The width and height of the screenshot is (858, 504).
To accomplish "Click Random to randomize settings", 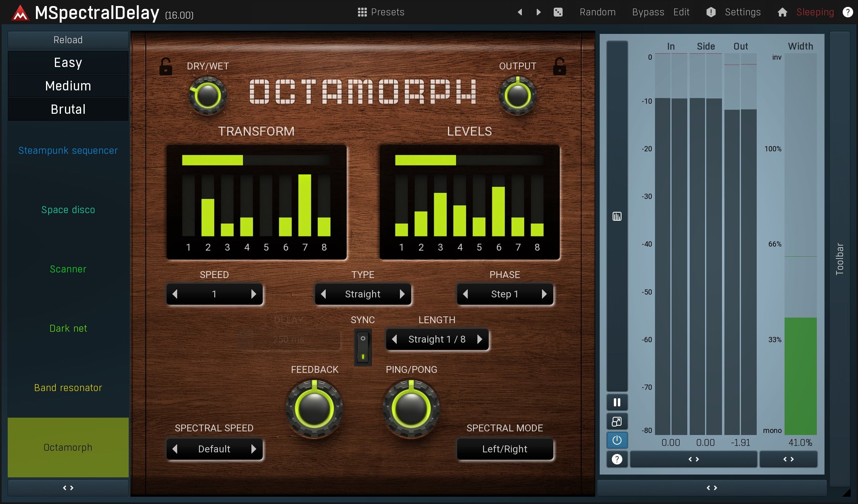I will click(597, 12).
